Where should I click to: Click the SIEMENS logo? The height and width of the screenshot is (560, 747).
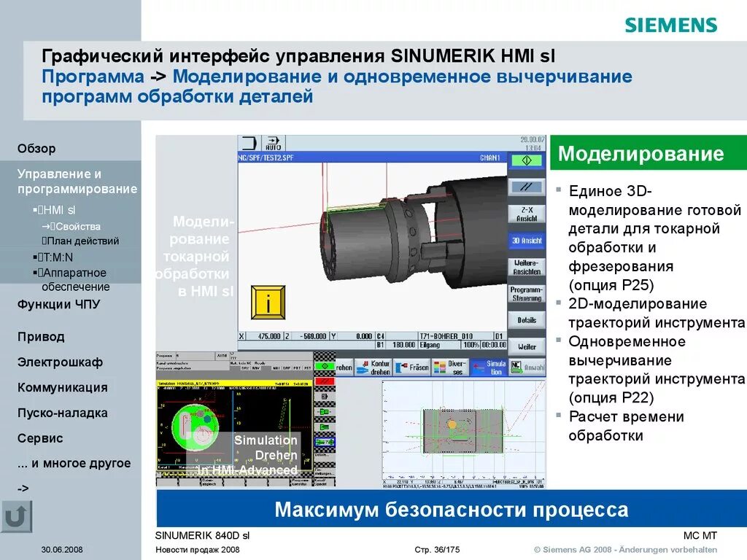671,26
